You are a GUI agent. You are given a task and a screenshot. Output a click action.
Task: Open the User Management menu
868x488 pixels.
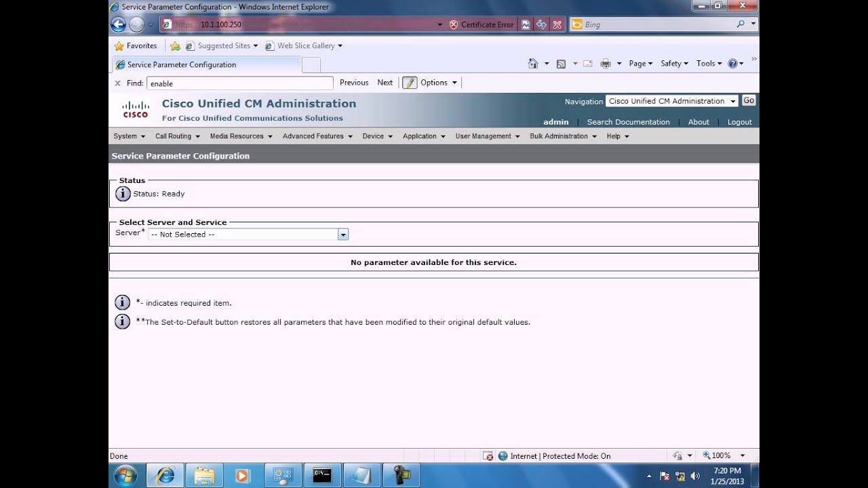click(487, 136)
